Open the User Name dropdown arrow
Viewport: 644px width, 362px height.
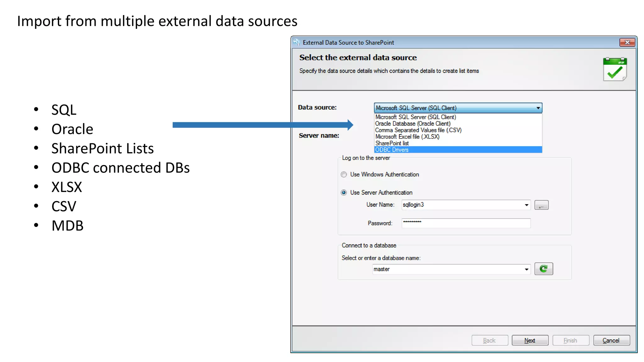point(526,205)
